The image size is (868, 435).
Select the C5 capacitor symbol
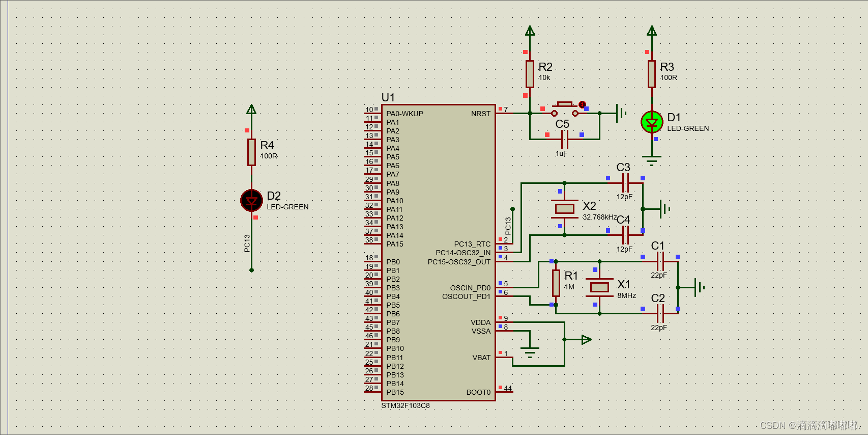(565, 139)
